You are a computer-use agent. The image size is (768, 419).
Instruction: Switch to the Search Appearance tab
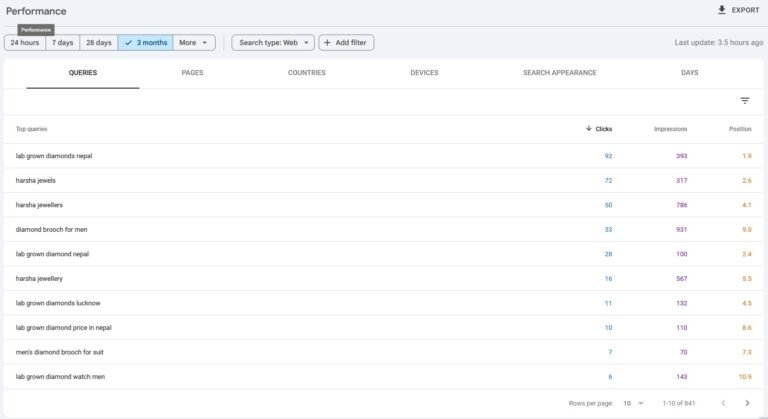[x=559, y=73]
